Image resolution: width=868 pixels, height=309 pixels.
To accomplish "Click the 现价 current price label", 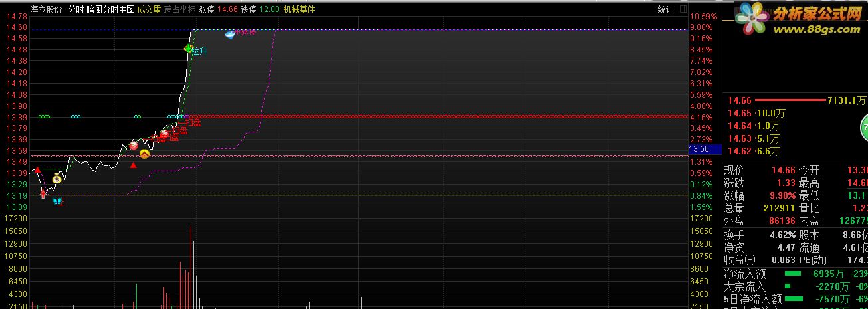I will tap(734, 171).
